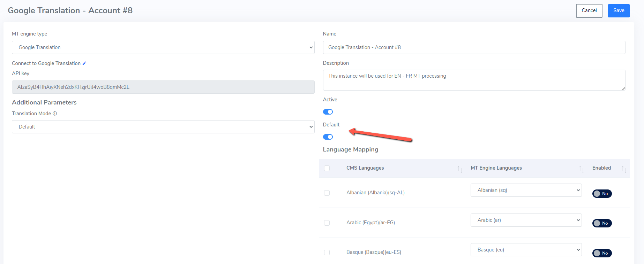
Task: Click the Connect to Google Translation link
Action: [x=46, y=63]
